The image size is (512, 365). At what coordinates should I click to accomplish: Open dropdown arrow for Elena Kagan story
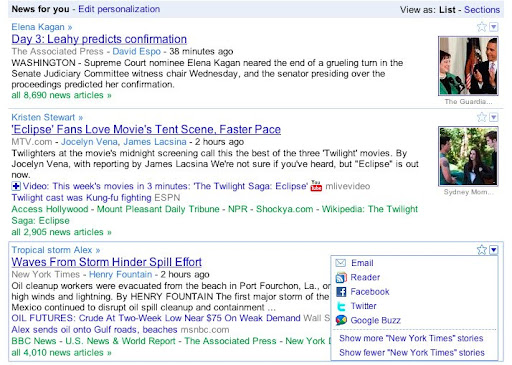coord(494,27)
